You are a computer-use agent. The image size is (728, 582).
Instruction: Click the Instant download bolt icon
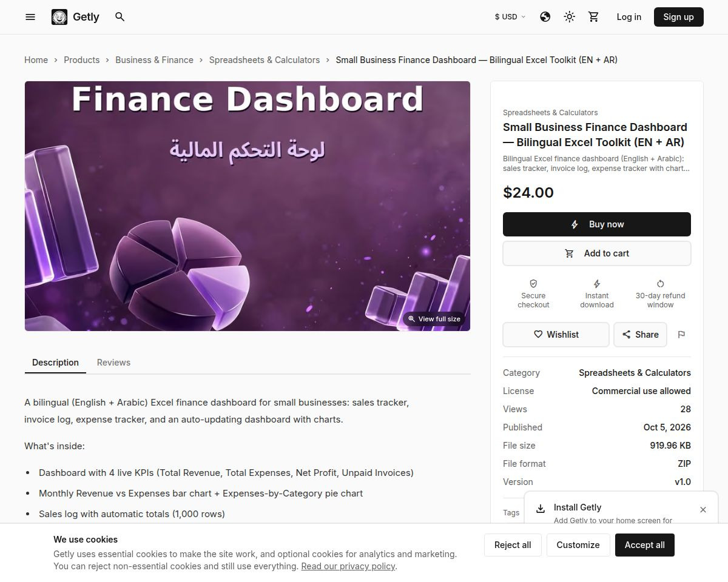click(597, 284)
